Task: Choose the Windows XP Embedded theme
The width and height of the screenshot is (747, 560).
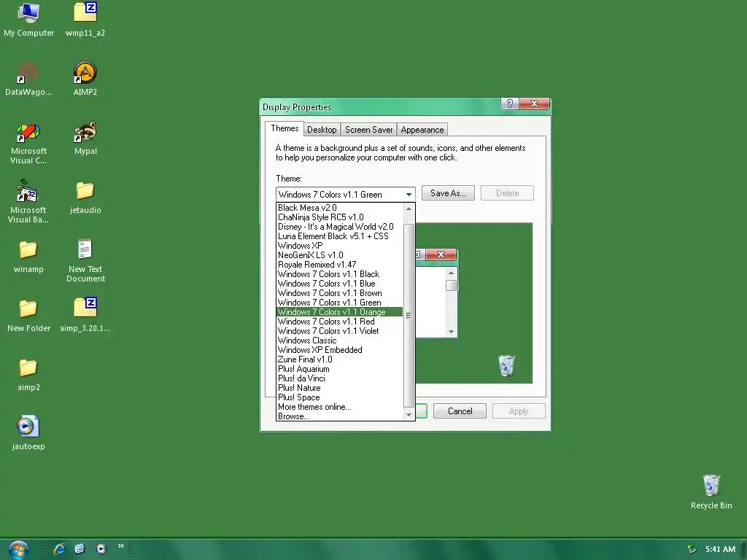Action: (339, 350)
